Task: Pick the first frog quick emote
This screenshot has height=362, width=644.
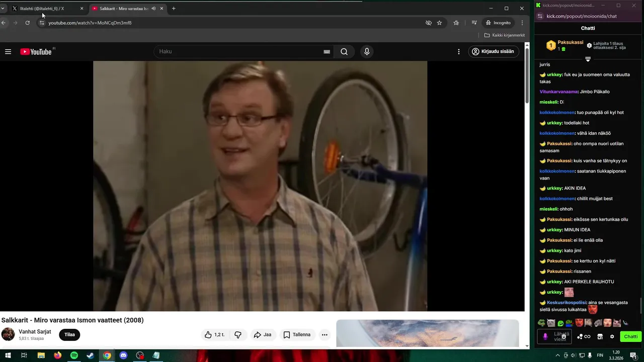Action: pyautogui.click(x=542, y=323)
